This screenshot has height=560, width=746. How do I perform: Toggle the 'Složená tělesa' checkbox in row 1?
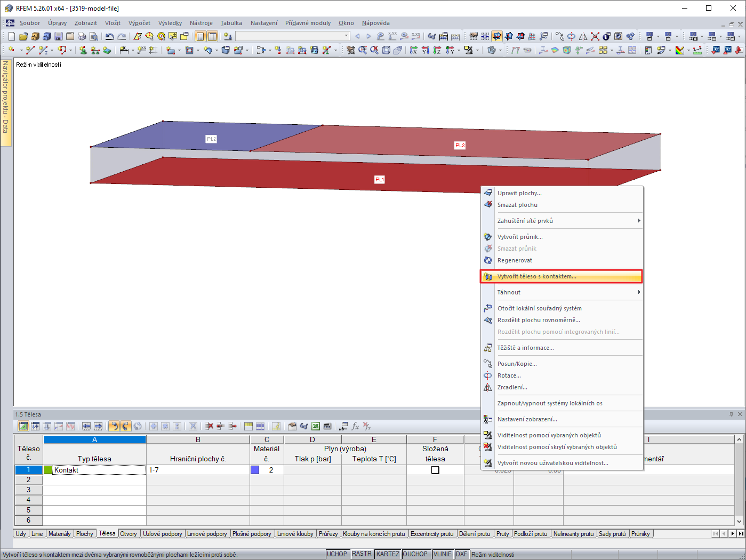click(435, 470)
